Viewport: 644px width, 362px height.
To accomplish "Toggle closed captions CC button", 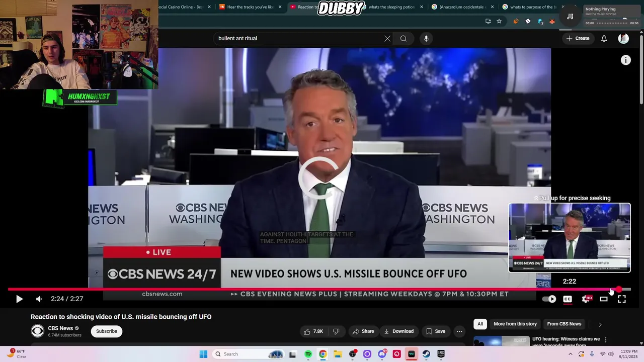I will (568, 299).
